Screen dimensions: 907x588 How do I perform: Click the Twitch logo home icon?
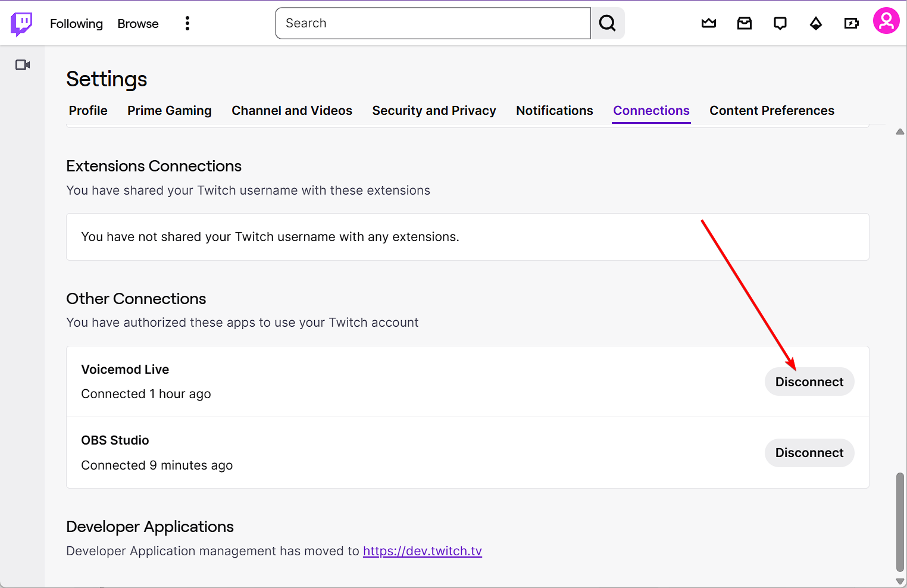[x=21, y=24]
